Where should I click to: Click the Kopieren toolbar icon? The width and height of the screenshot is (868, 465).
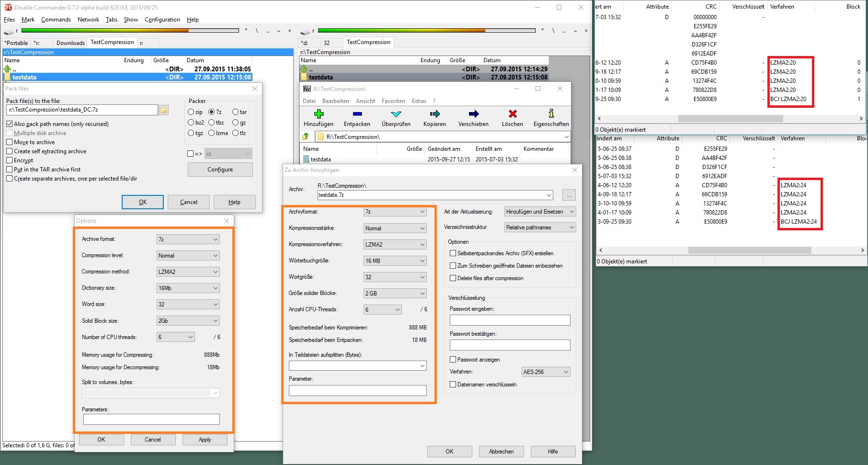(434, 114)
